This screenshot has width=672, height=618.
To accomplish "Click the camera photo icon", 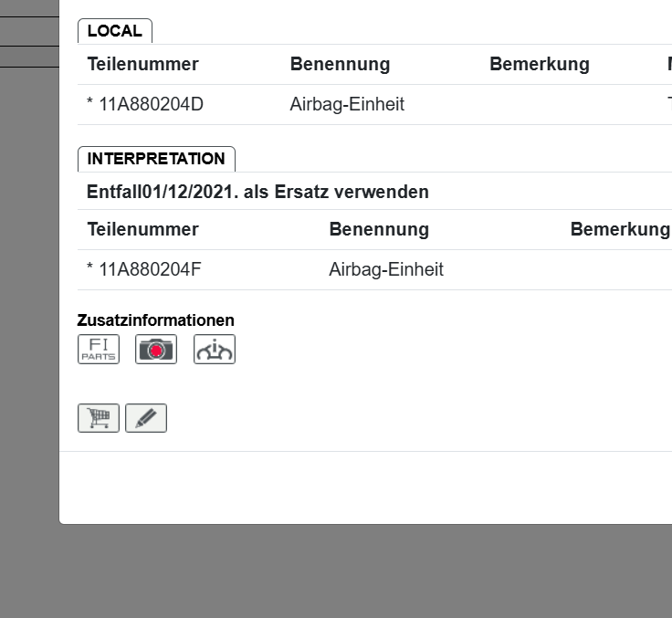I will point(156,350).
